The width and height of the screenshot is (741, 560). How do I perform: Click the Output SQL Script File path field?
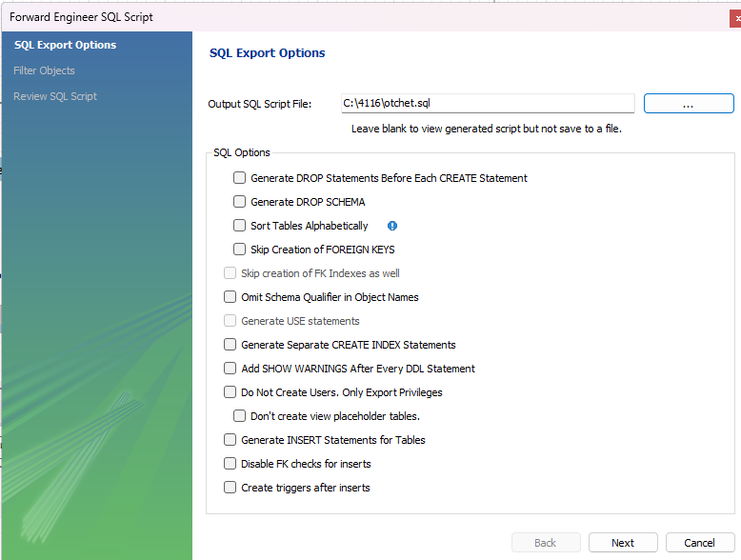pyautogui.click(x=488, y=103)
